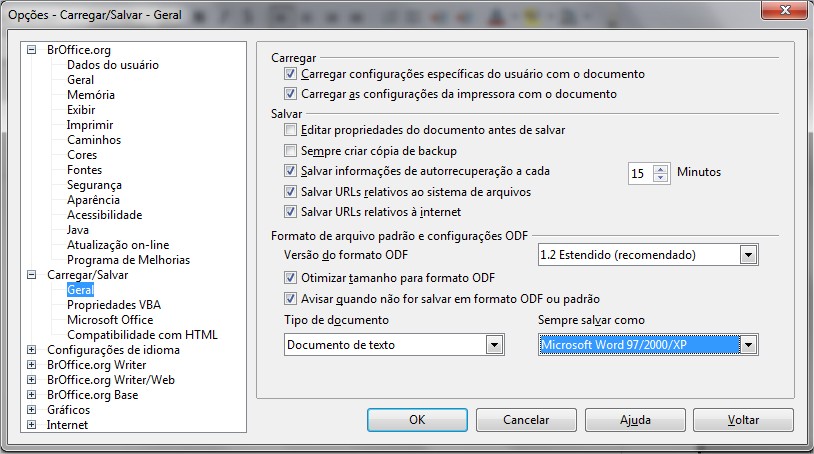
Task: Select Geral under BrOffice.org
Action: click(80, 80)
